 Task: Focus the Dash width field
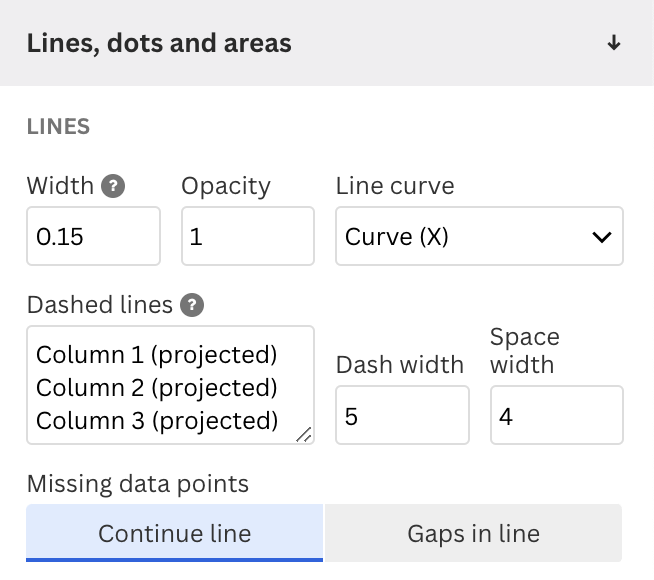click(402, 415)
